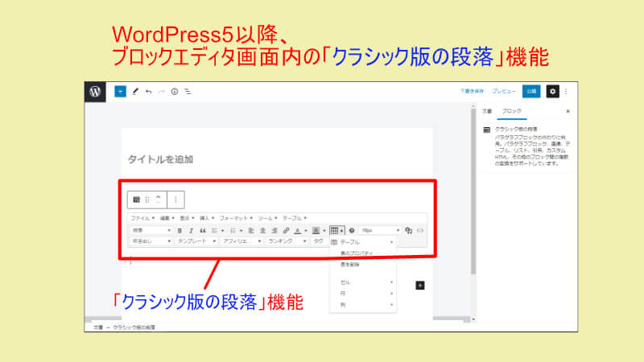Align text center

pyautogui.click(x=263, y=231)
